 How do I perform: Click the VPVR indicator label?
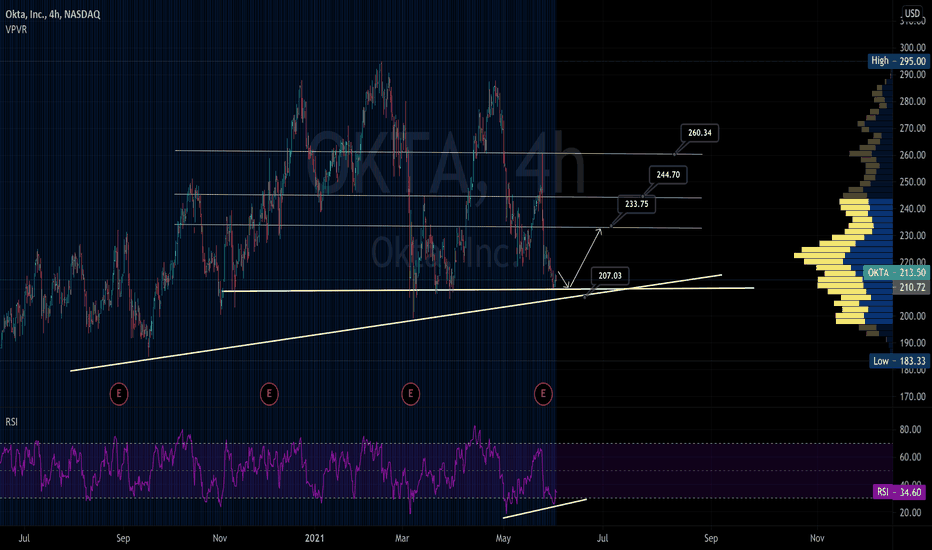(x=16, y=29)
